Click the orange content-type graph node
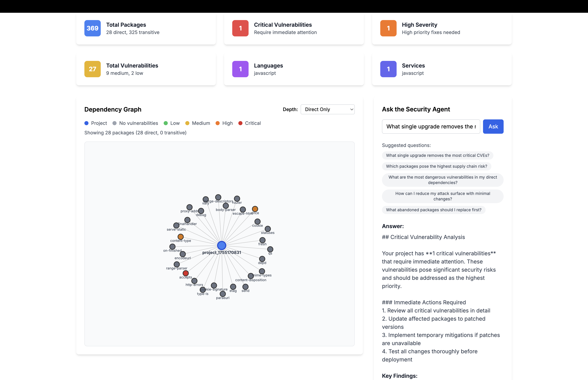This screenshot has height=380, width=588. point(181,237)
